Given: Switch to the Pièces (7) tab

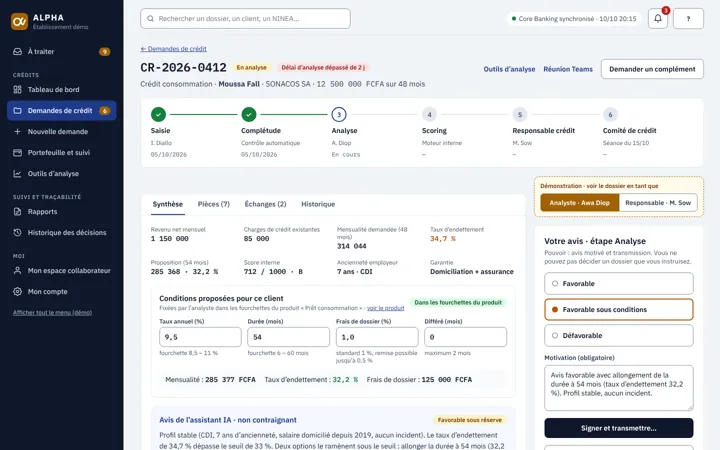Looking at the screenshot, I should click(x=214, y=204).
